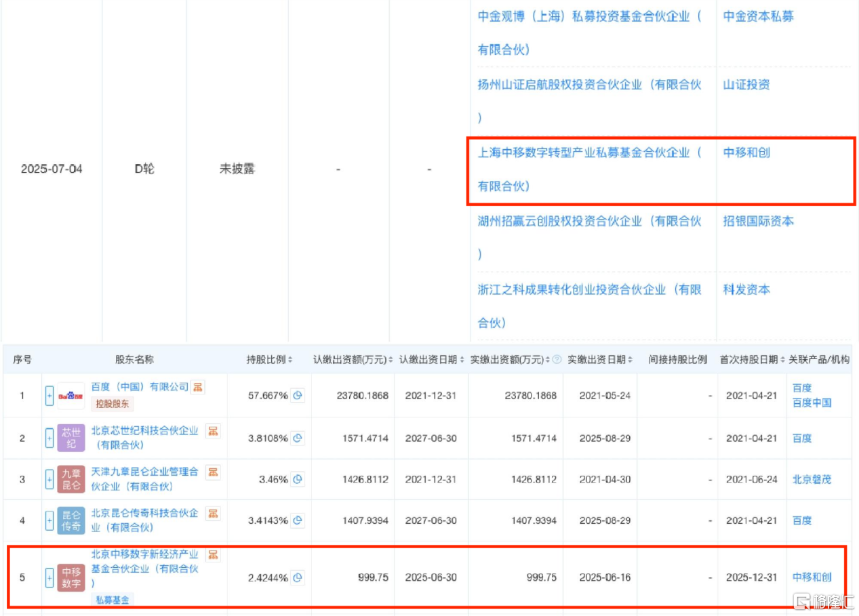The height and width of the screenshot is (616, 859).
Task: Expand row 1 百度（中国）有限公司 plus button
Action: (x=49, y=396)
